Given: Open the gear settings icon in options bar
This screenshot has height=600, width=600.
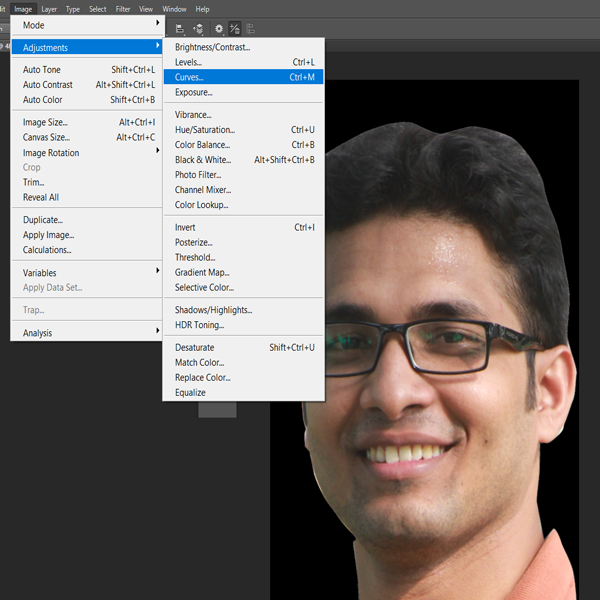Looking at the screenshot, I should [x=218, y=29].
